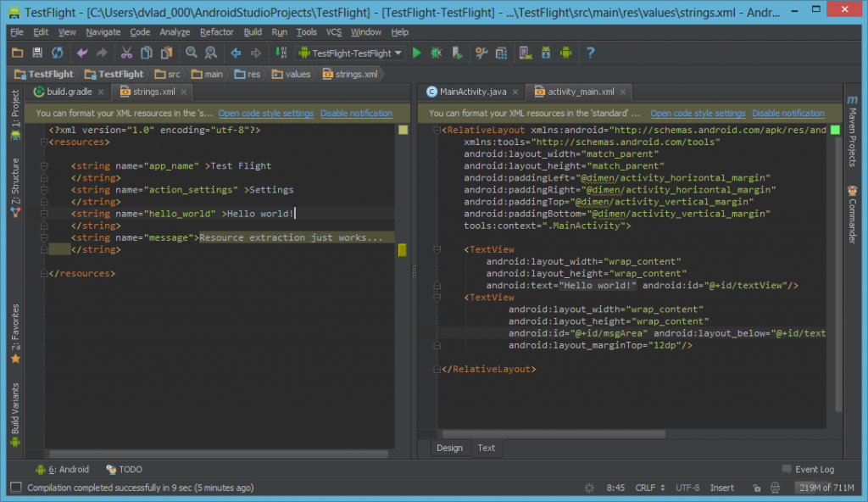Click the Forward navigation arrow
This screenshot has width=868, height=502.
tap(255, 53)
